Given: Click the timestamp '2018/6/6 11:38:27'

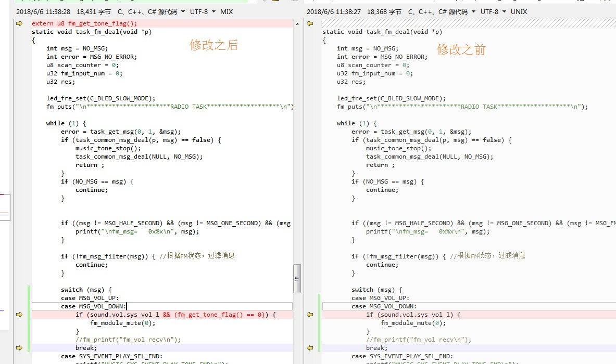Looking at the screenshot, I should (334, 12).
